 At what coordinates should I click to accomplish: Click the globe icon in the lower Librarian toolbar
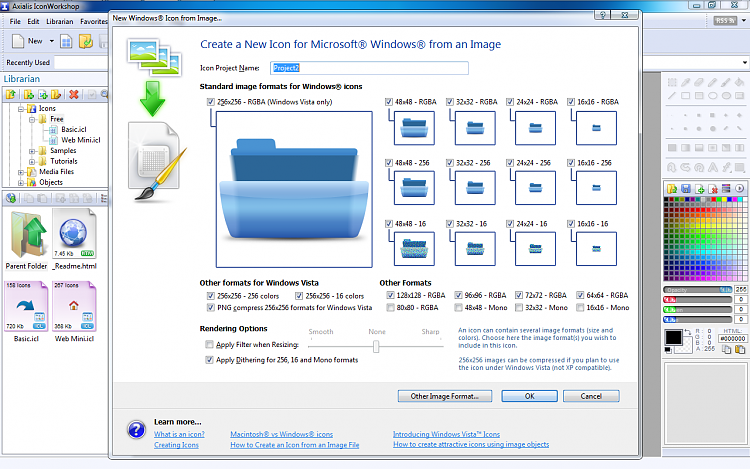point(11,198)
